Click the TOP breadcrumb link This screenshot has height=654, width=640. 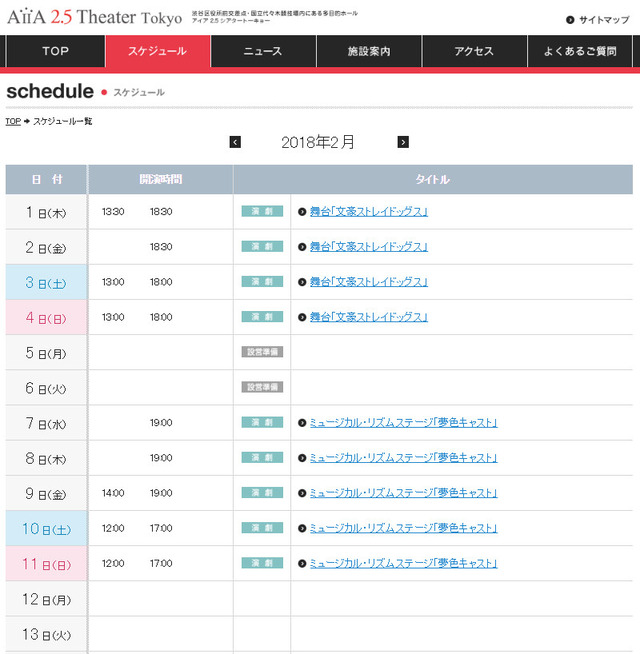coord(13,121)
